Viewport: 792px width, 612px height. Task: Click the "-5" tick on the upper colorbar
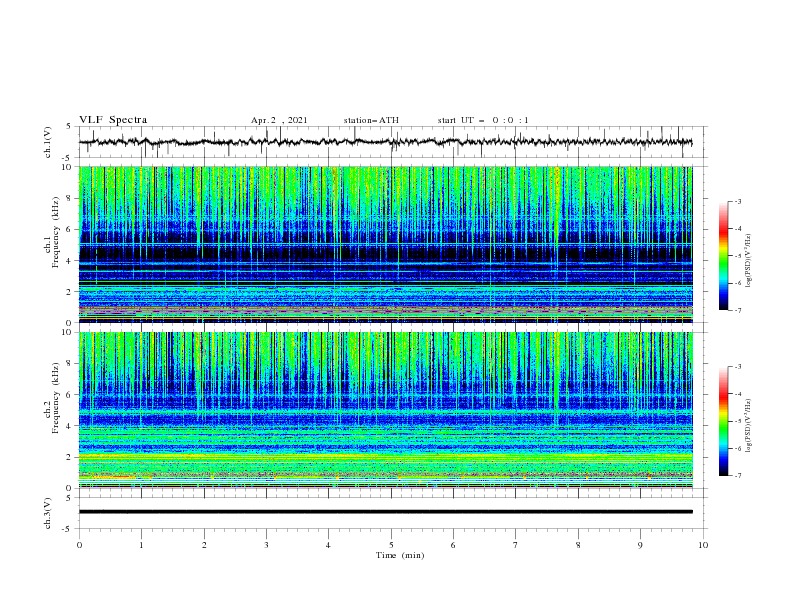click(x=737, y=256)
